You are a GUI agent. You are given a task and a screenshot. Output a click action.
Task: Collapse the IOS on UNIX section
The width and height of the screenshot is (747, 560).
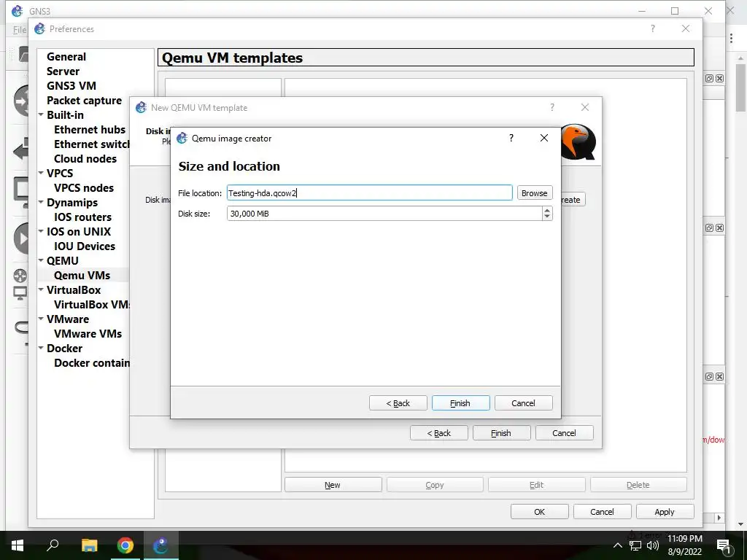click(x=41, y=231)
